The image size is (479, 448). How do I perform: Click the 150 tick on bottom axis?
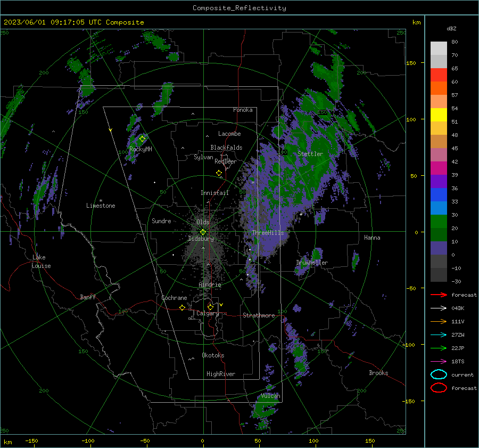(x=370, y=441)
